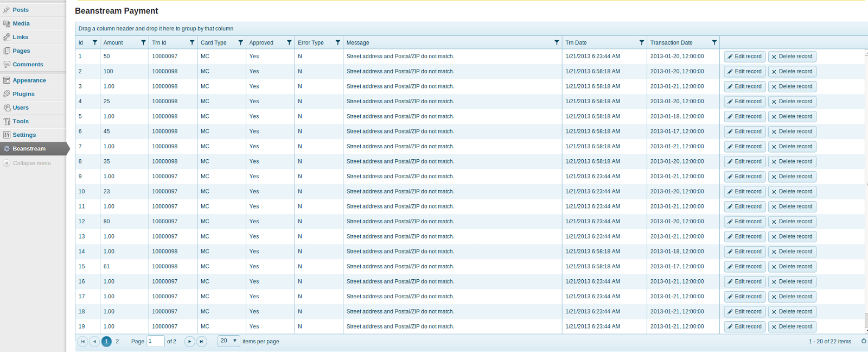Click the group-by column drop area
868x352 pixels.
(471, 29)
